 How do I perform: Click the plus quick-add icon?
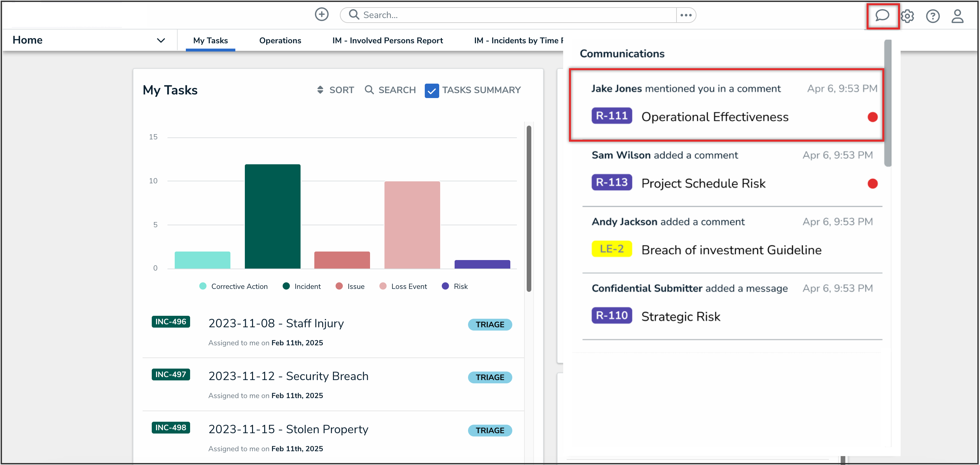pyautogui.click(x=322, y=14)
